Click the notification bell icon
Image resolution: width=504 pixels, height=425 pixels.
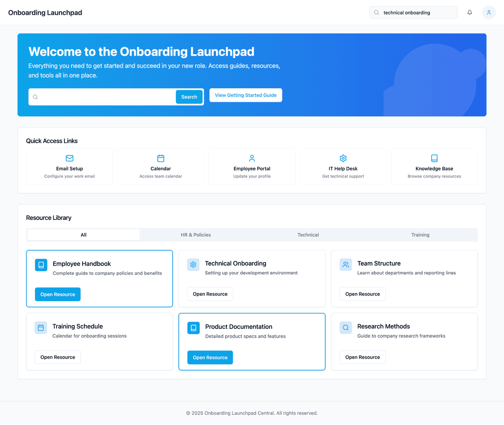(469, 13)
